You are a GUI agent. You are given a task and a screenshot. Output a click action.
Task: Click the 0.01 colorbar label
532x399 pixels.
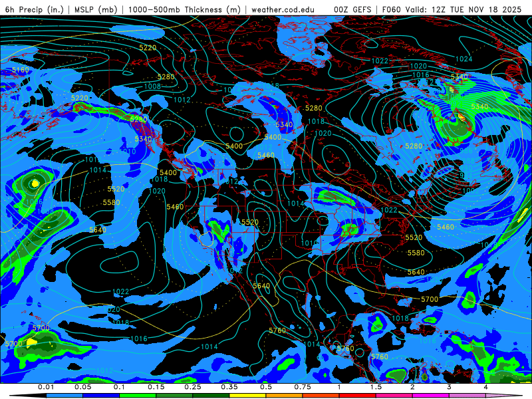(x=46, y=387)
